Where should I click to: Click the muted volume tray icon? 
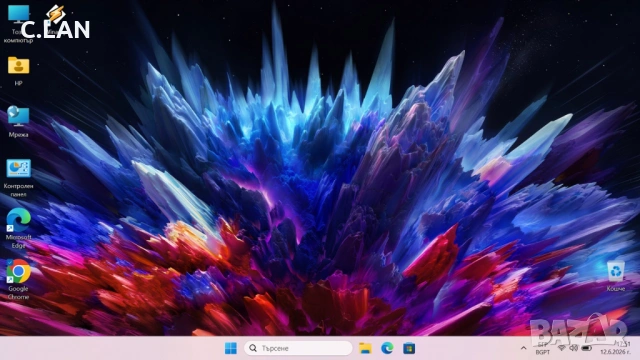(574, 348)
